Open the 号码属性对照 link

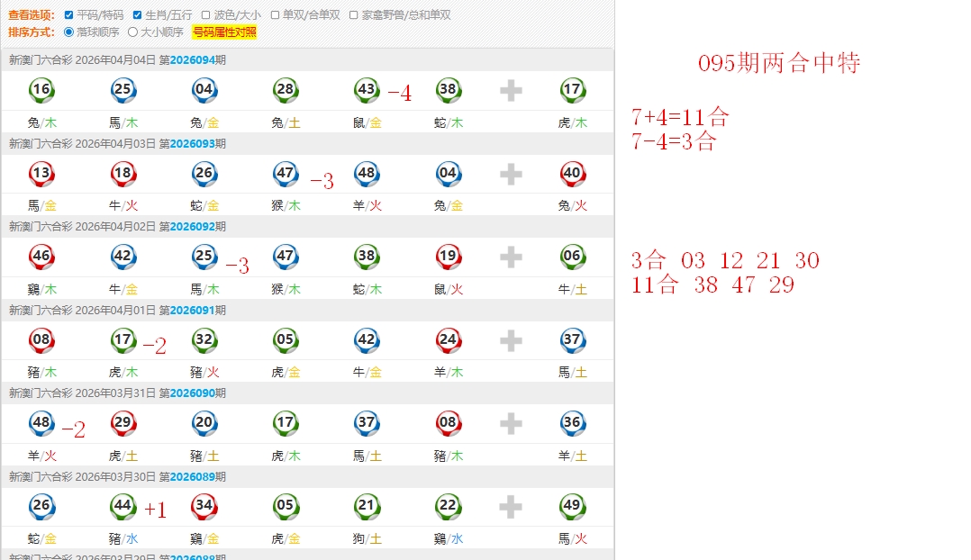[x=224, y=32]
